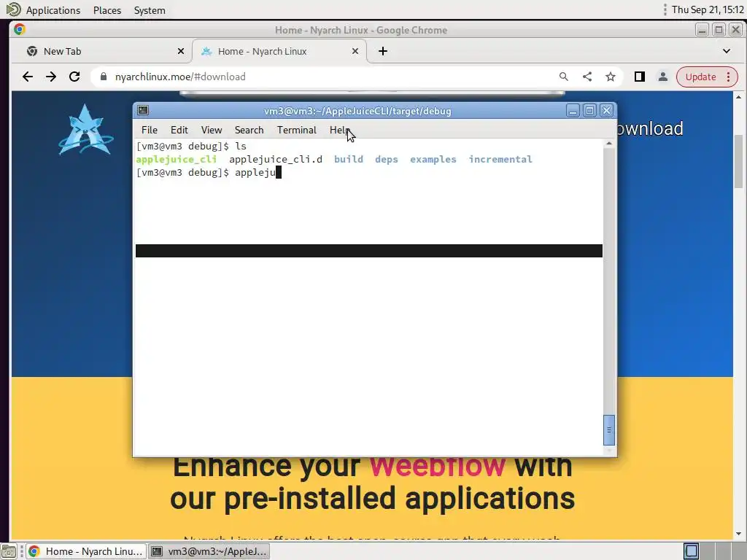Toggle Chrome side panel
The width and height of the screenshot is (747, 560).
pos(639,77)
